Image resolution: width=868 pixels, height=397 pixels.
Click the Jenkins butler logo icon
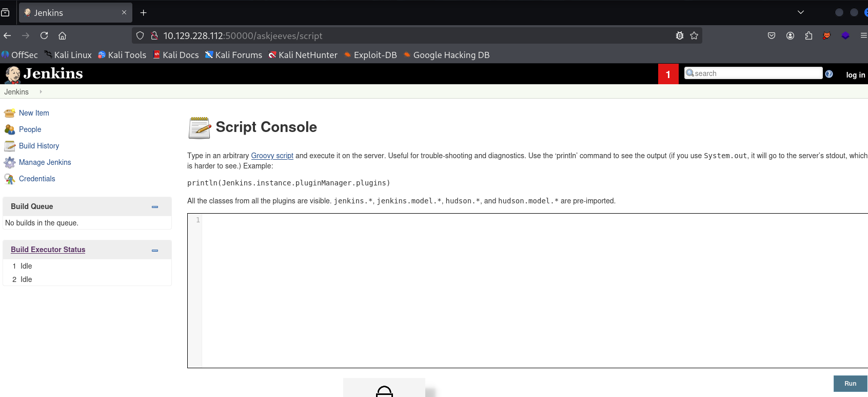(x=12, y=74)
